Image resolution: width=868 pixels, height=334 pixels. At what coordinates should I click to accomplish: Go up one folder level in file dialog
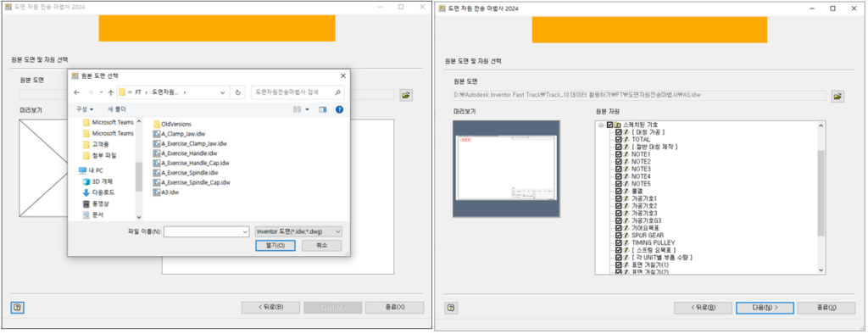point(111,92)
